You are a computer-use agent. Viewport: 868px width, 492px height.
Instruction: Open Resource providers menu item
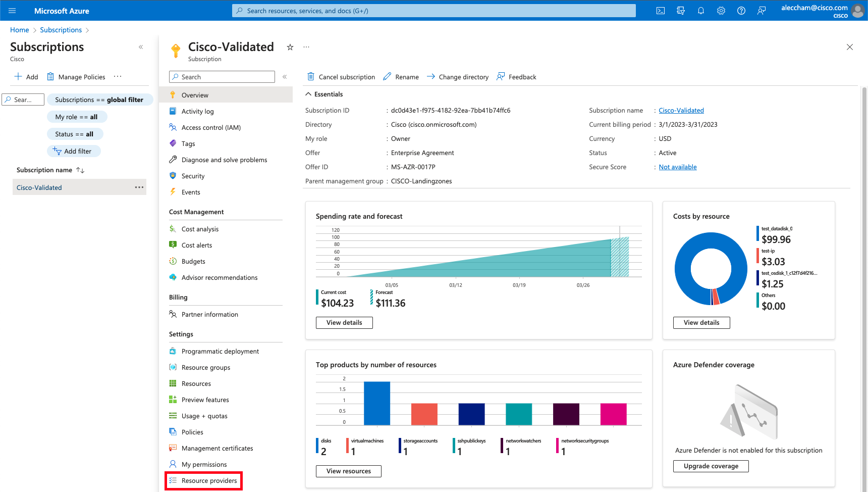[204, 480]
